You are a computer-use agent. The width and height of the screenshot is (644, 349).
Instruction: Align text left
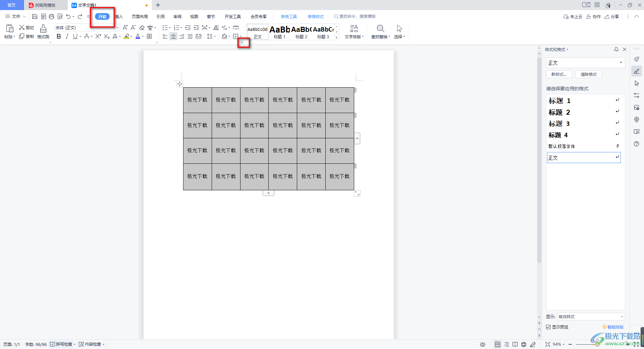(x=165, y=36)
